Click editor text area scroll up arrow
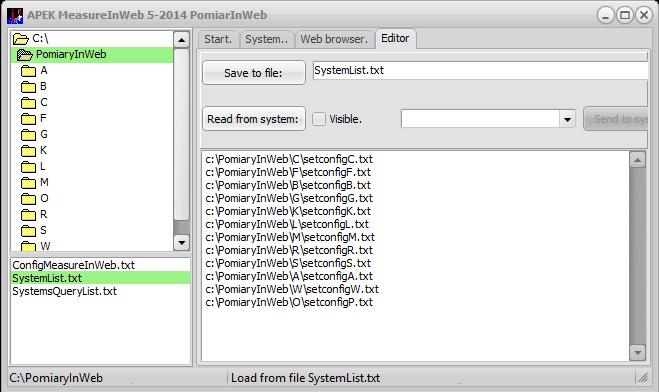Image resolution: width=659 pixels, height=392 pixels. [638, 160]
